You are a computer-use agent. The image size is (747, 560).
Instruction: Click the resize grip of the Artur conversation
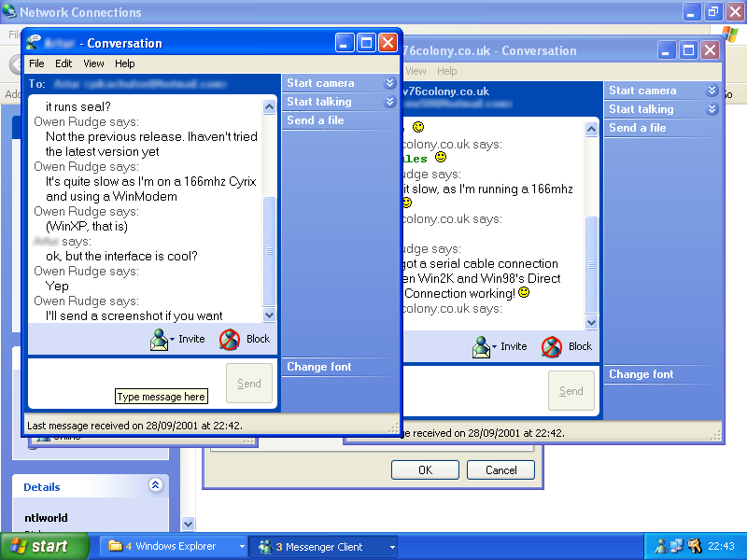[394, 427]
